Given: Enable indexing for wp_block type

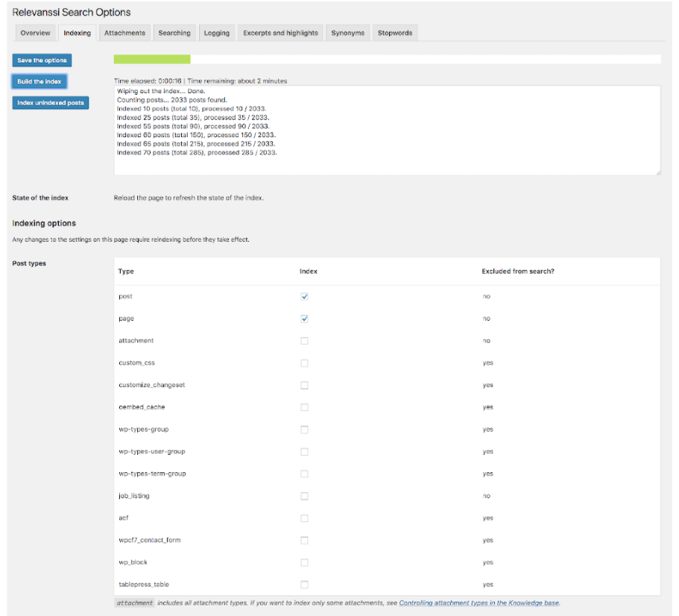Looking at the screenshot, I should 304,562.
